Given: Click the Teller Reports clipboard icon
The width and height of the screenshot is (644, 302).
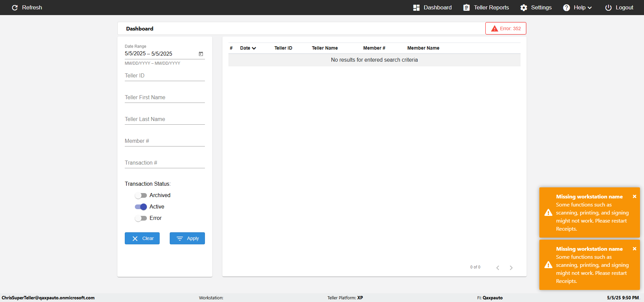Looking at the screenshot, I should [466, 7].
